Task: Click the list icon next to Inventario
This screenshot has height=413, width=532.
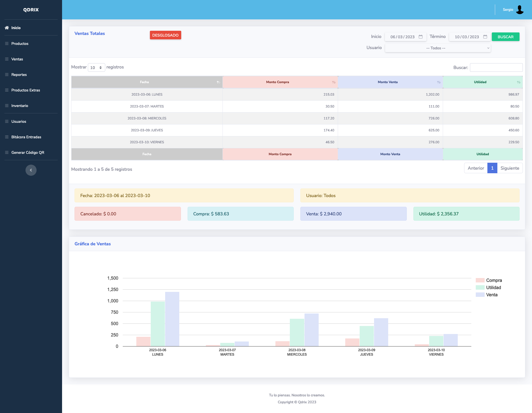Action: pos(7,106)
